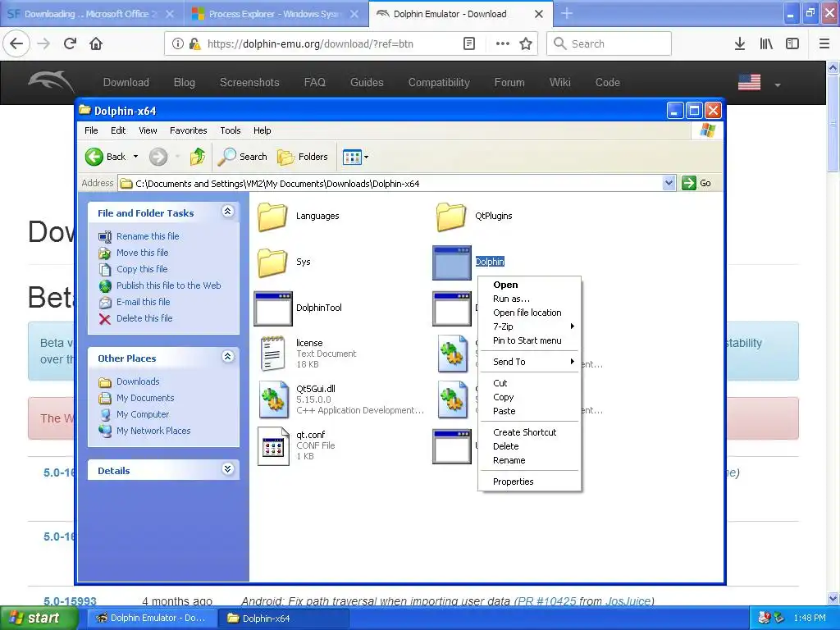Collapse Other Places panel

[x=228, y=357]
